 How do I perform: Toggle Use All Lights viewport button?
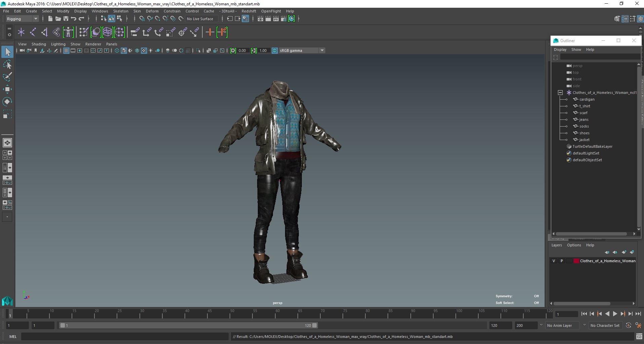pyautogui.click(x=151, y=50)
